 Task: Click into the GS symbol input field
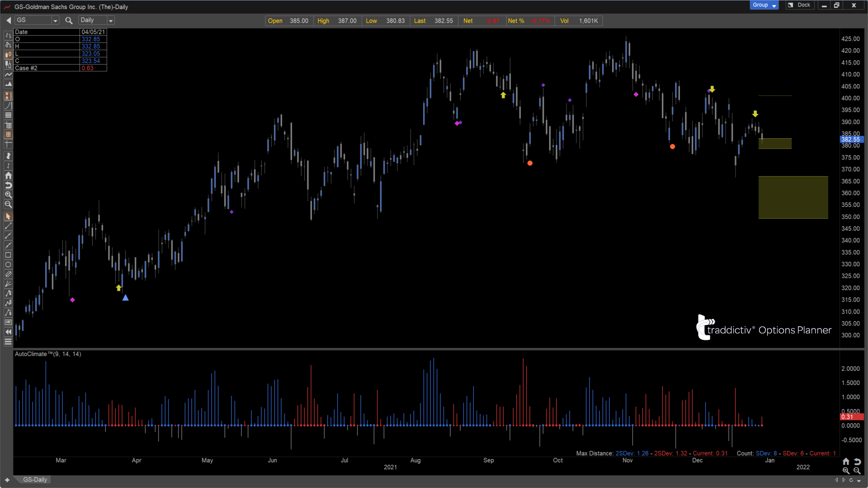pos(33,20)
